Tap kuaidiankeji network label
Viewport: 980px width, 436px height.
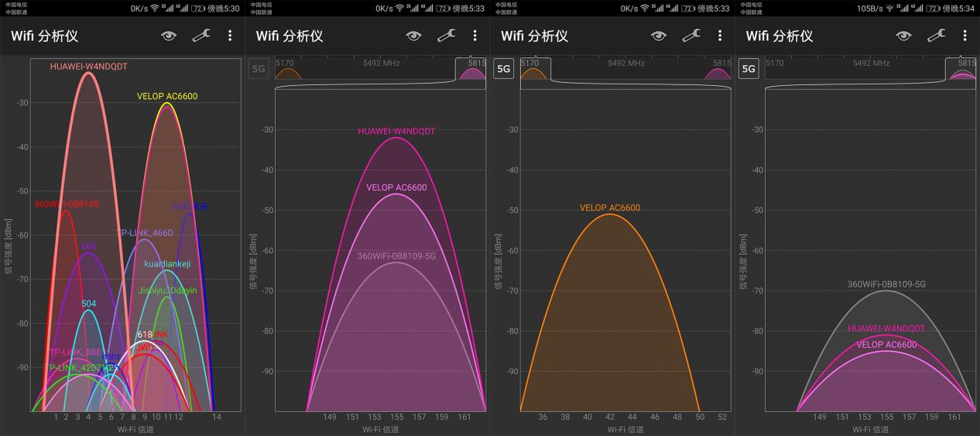point(167,264)
